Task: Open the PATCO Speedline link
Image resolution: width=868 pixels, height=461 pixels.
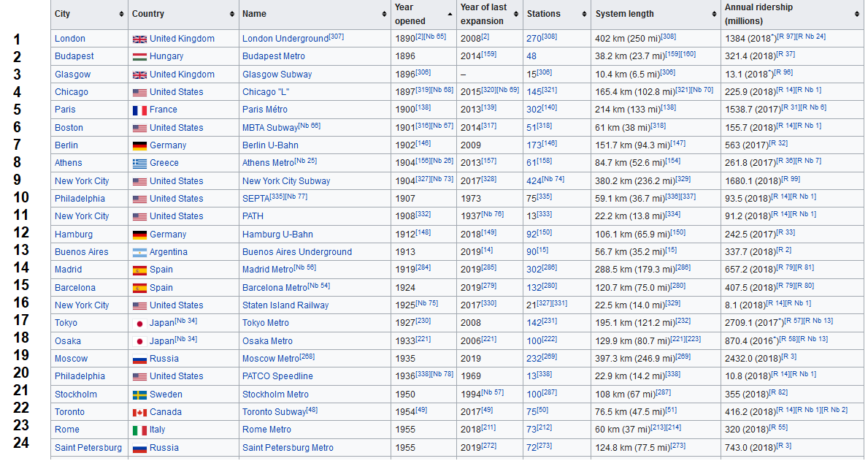Action: [x=277, y=376]
